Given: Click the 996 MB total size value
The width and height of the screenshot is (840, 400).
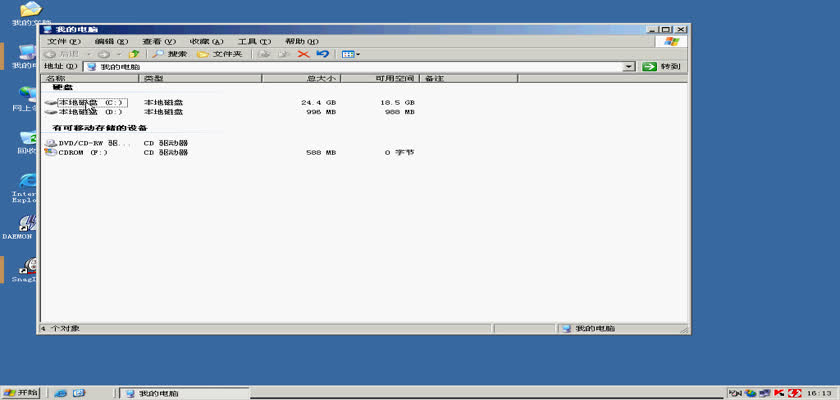Looking at the screenshot, I should click(x=320, y=112).
